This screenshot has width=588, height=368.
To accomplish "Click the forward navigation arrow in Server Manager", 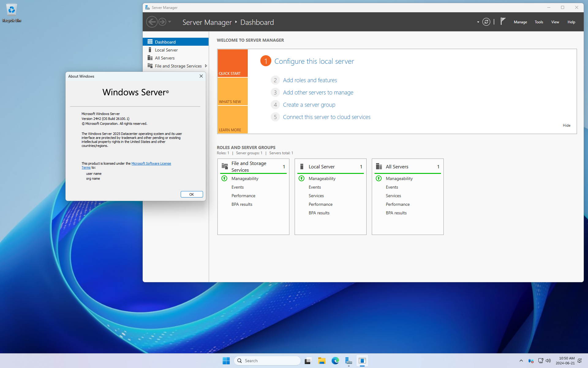I will click(162, 22).
